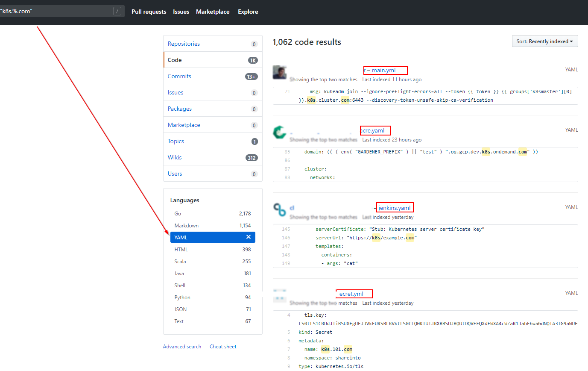This screenshot has width=588, height=371.
Task: Go to Marketplace in top navigation
Action: pos(213,12)
